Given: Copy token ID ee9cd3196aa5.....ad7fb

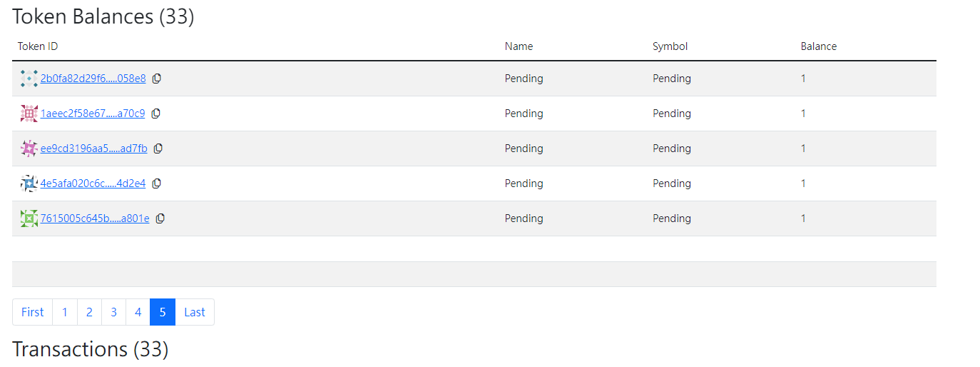Looking at the screenshot, I should point(158,149).
